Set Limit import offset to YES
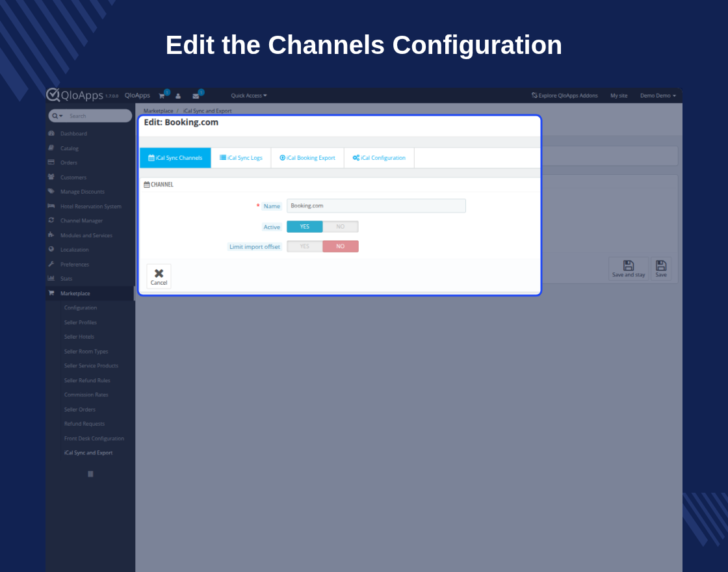The height and width of the screenshot is (572, 728). click(305, 246)
